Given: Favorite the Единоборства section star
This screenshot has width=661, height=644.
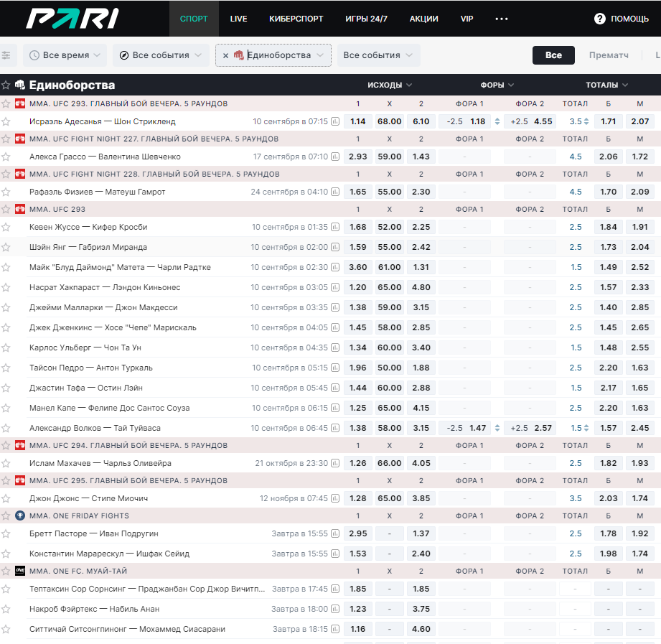Looking at the screenshot, I should (6, 85).
